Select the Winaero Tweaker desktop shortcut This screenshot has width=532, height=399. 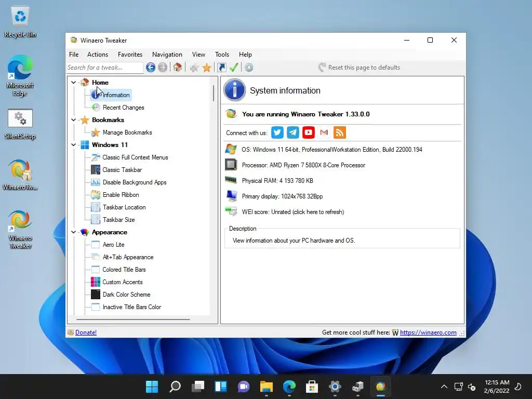(x=20, y=229)
